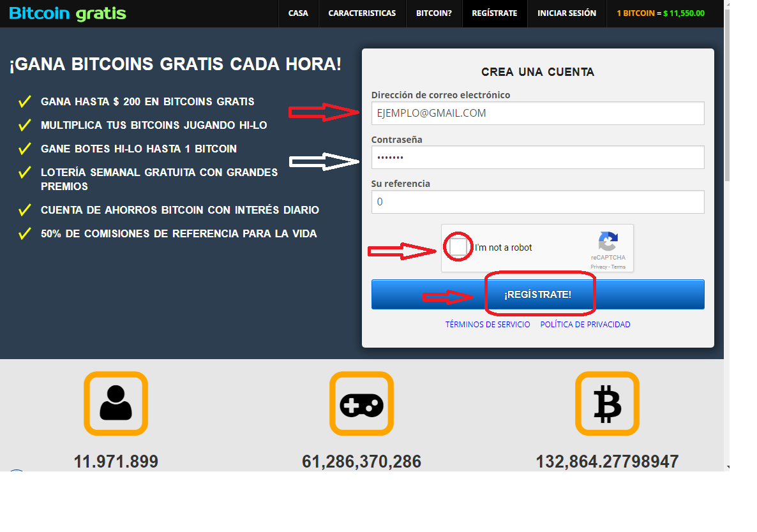
Task: Open the TÉRMINOS DE SERVICIO link
Action: (x=488, y=325)
